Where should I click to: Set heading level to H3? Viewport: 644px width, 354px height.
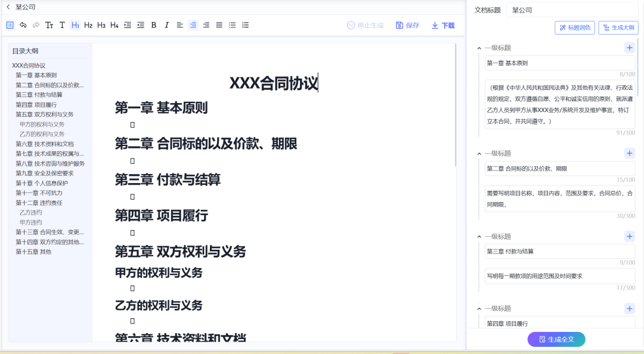point(101,25)
